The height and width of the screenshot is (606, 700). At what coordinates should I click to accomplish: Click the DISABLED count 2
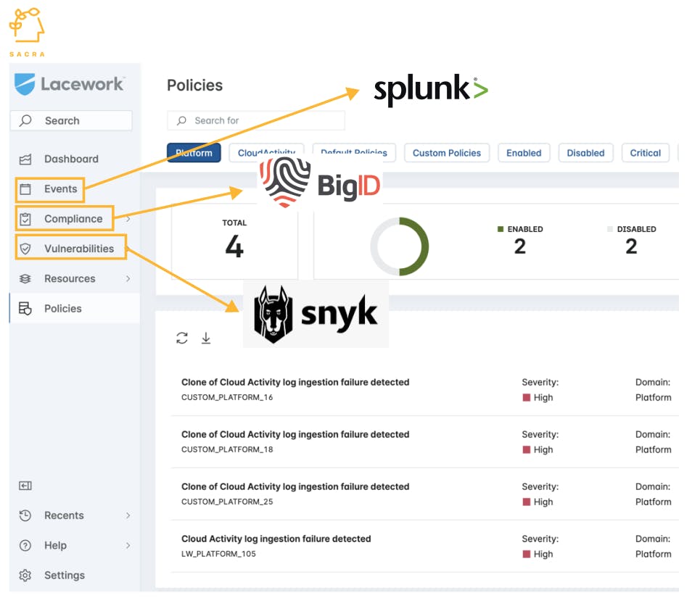pos(631,246)
